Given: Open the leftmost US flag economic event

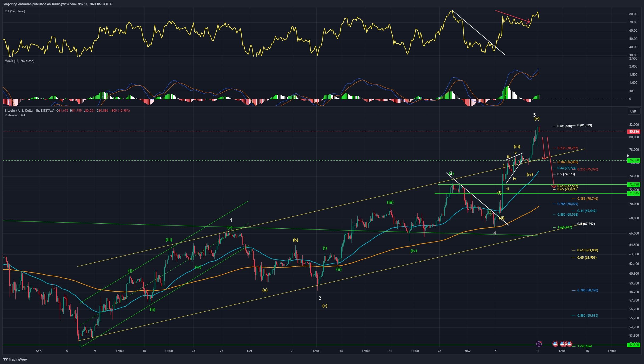Looking at the screenshot, I should tap(555, 344).
